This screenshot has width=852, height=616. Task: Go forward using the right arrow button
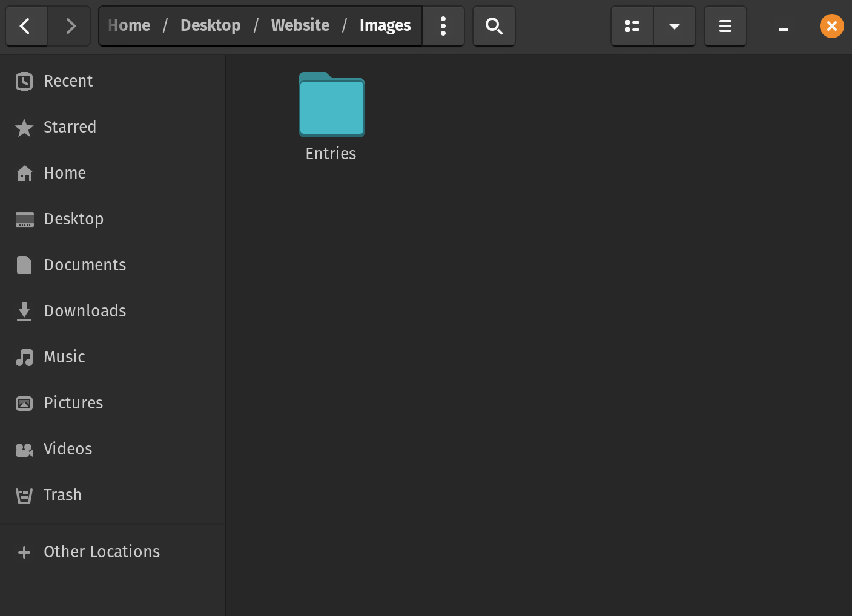(x=70, y=26)
